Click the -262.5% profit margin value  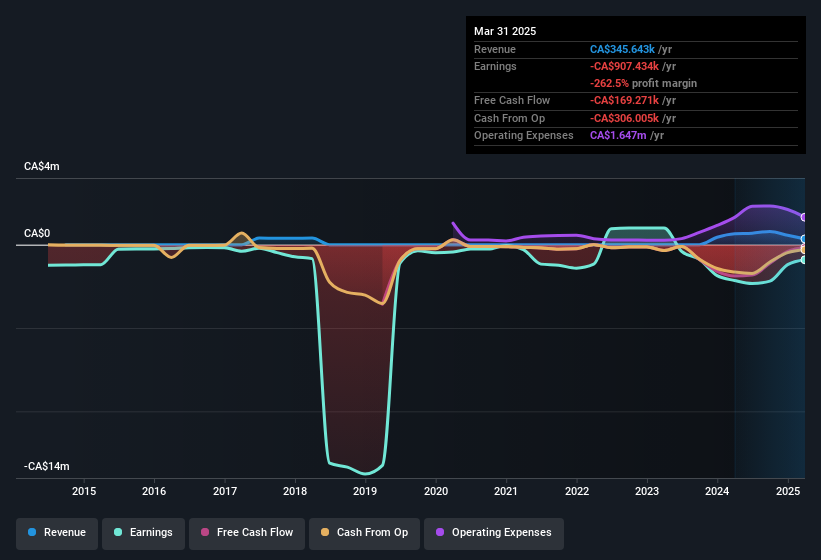point(609,83)
